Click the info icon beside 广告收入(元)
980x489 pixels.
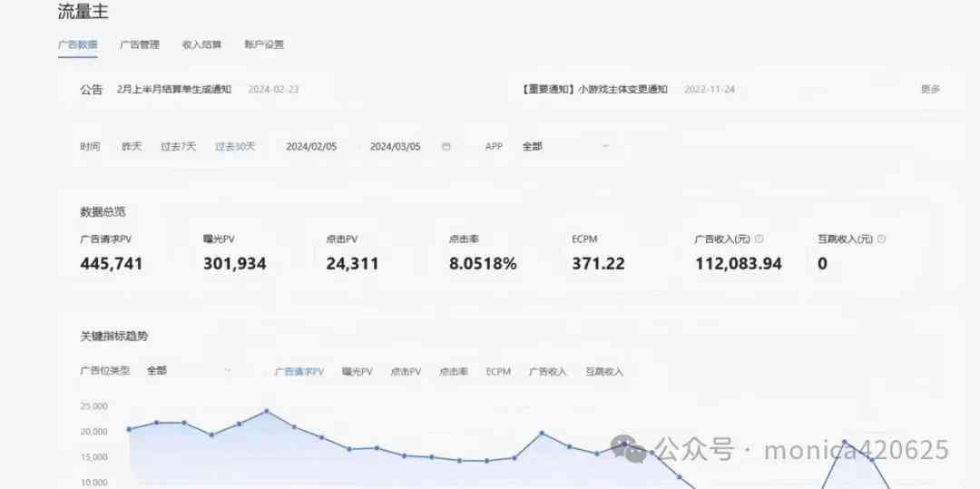(x=759, y=240)
